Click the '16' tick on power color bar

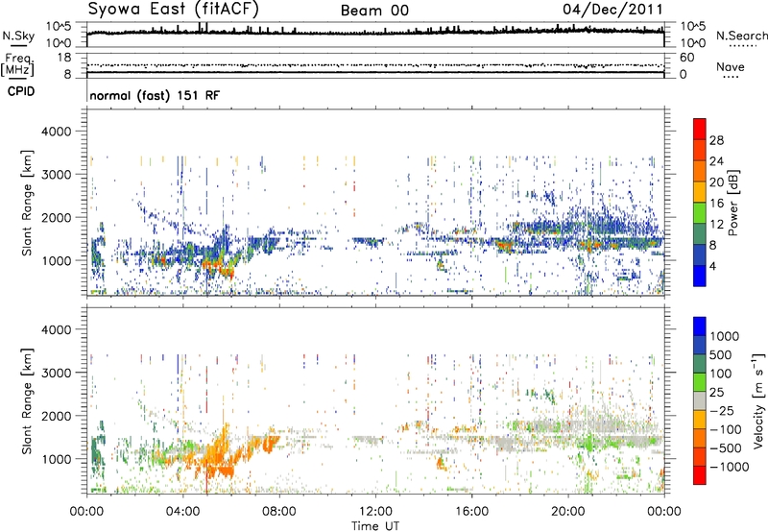click(x=716, y=204)
